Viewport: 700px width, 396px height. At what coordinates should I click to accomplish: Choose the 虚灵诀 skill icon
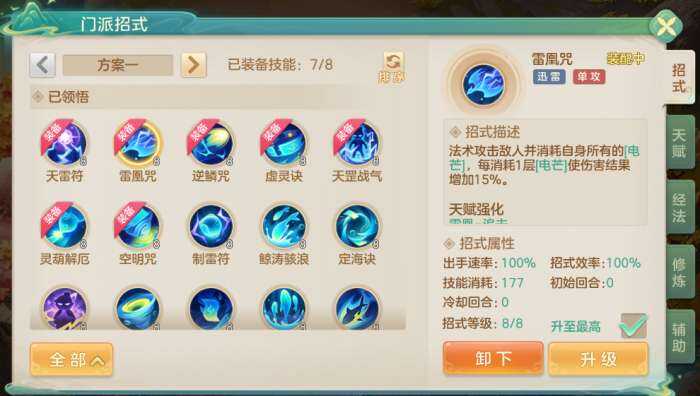pos(284,143)
